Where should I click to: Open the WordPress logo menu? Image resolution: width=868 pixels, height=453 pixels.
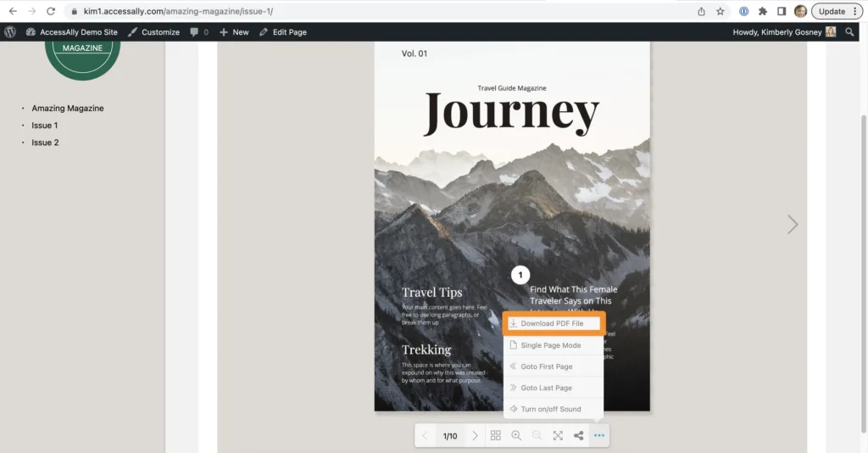click(x=10, y=32)
